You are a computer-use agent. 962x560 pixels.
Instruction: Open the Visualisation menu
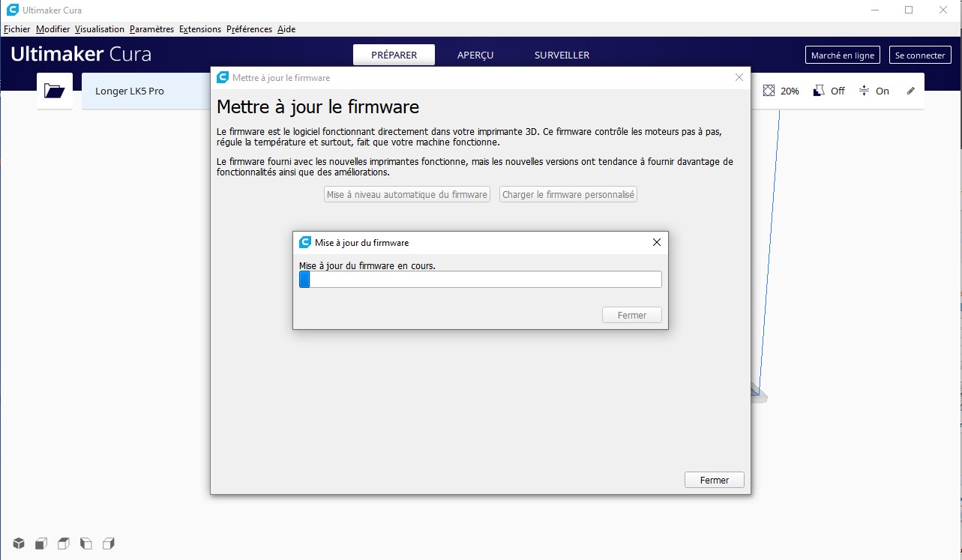100,29
